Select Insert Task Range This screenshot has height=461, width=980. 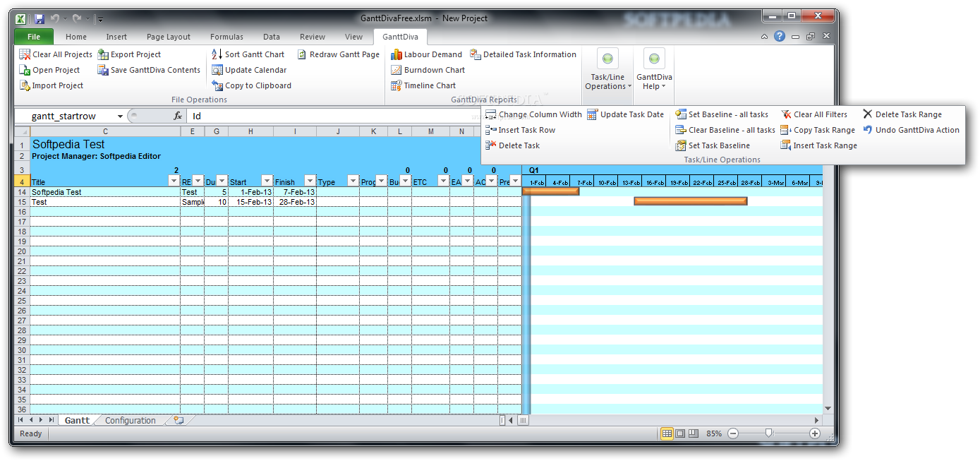point(818,145)
